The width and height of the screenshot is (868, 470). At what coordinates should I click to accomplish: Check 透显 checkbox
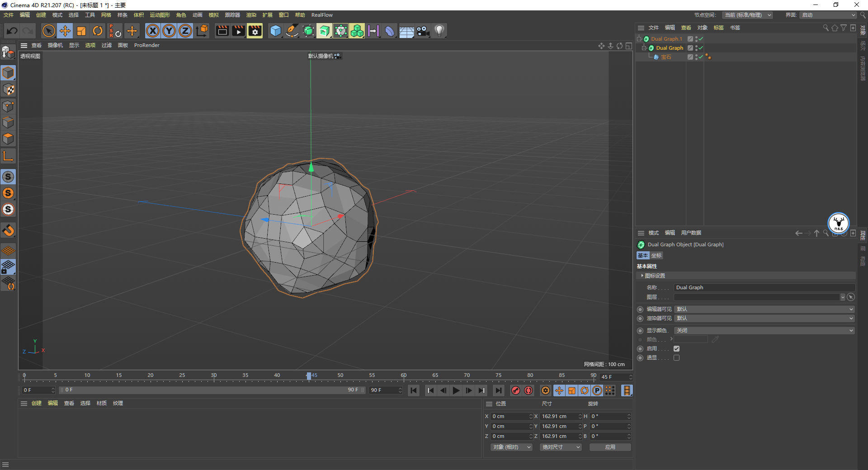pyautogui.click(x=676, y=357)
